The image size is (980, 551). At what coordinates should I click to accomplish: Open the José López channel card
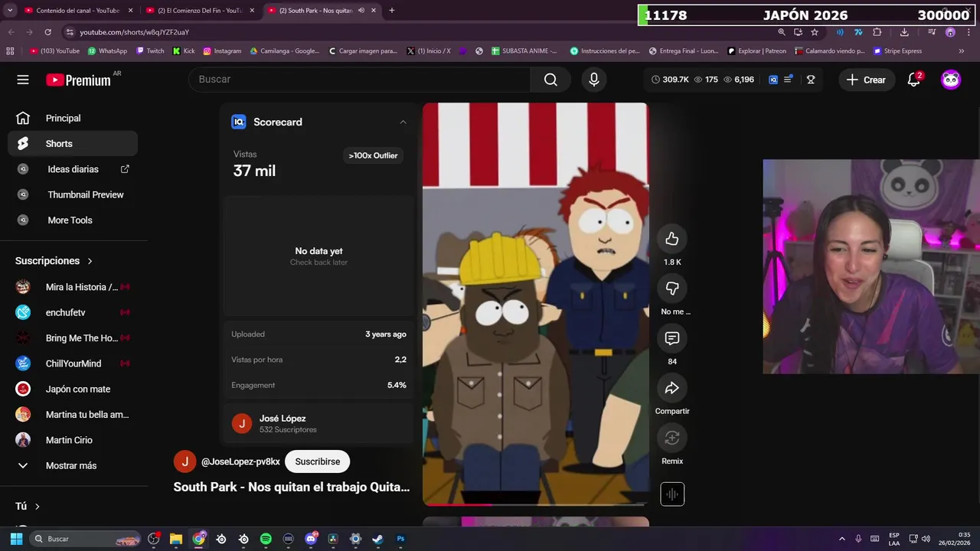[318, 423]
